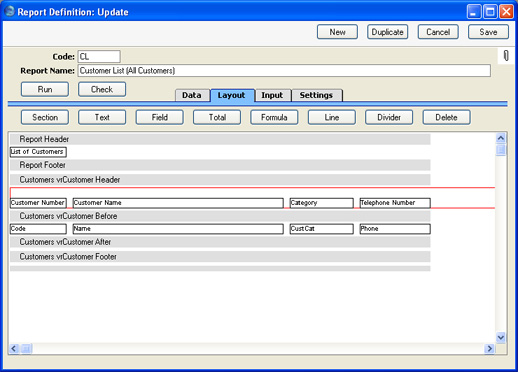
Task: Select the Code field box
Action: point(38,229)
